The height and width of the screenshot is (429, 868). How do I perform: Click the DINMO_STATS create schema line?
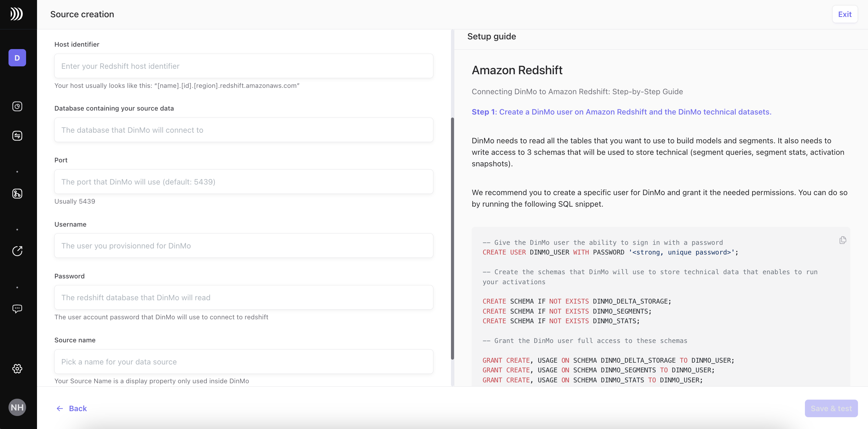tap(561, 321)
